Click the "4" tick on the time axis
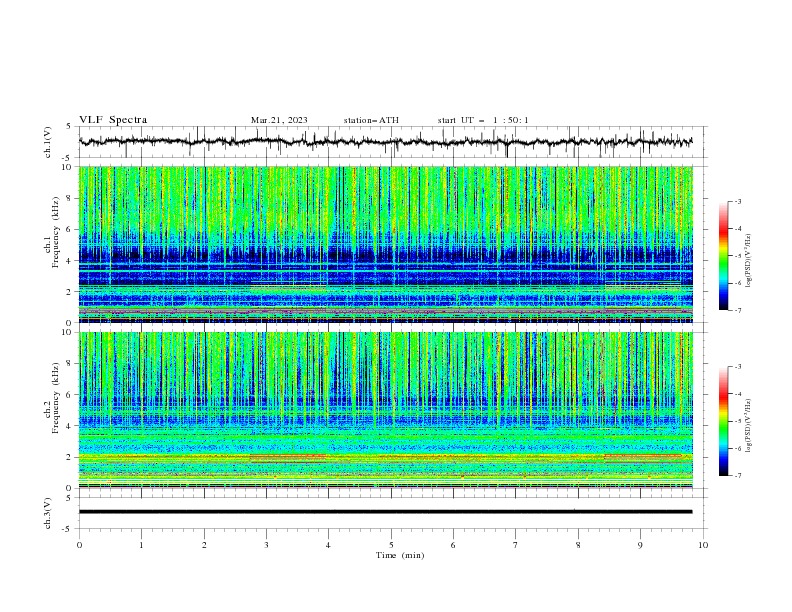The width and height of the screenshot is (792, 612). coord(328,545)
